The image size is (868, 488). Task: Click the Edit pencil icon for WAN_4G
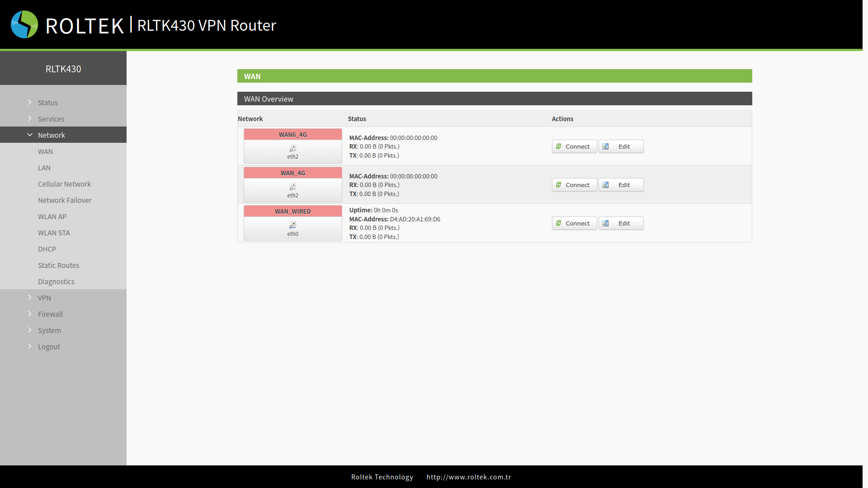point(606,185)
